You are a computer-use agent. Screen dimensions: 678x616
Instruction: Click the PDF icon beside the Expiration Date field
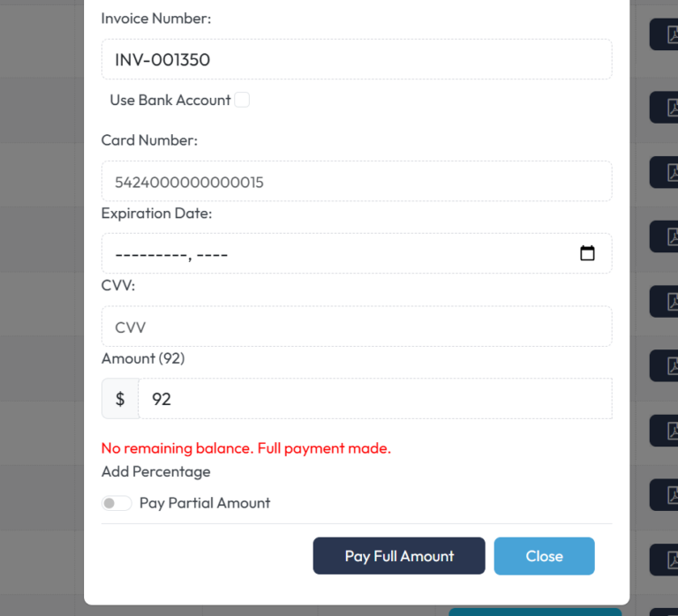click(x=665, y=237)
